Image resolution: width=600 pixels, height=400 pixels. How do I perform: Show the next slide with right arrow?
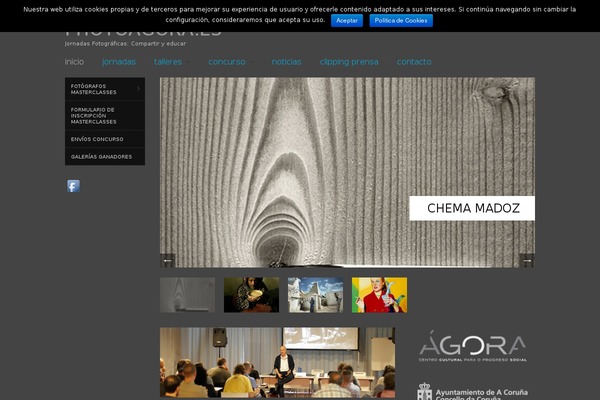tap(527, 261)
